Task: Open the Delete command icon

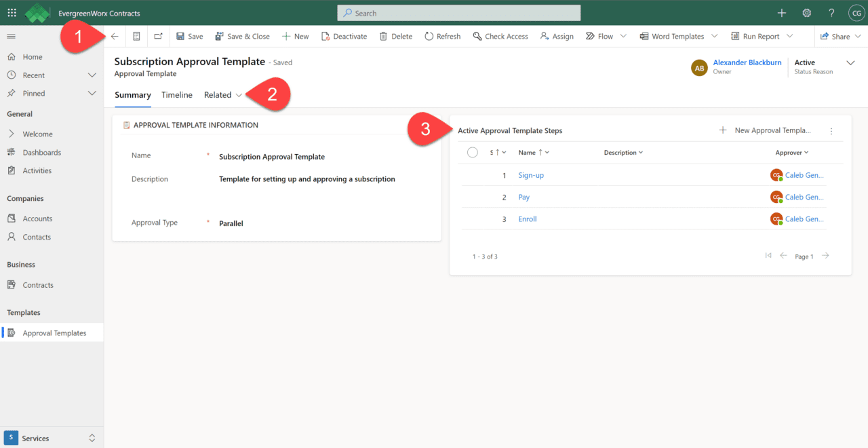Action: 384,36
